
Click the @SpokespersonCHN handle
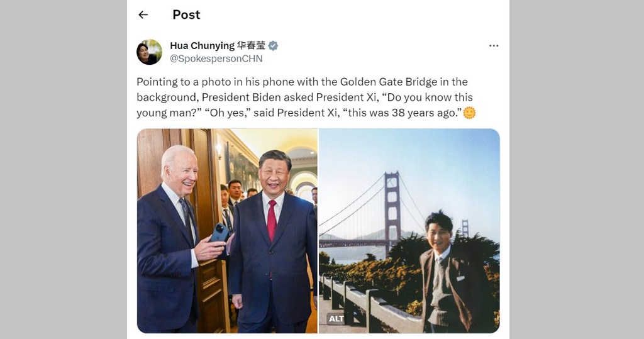coord(216,58)
